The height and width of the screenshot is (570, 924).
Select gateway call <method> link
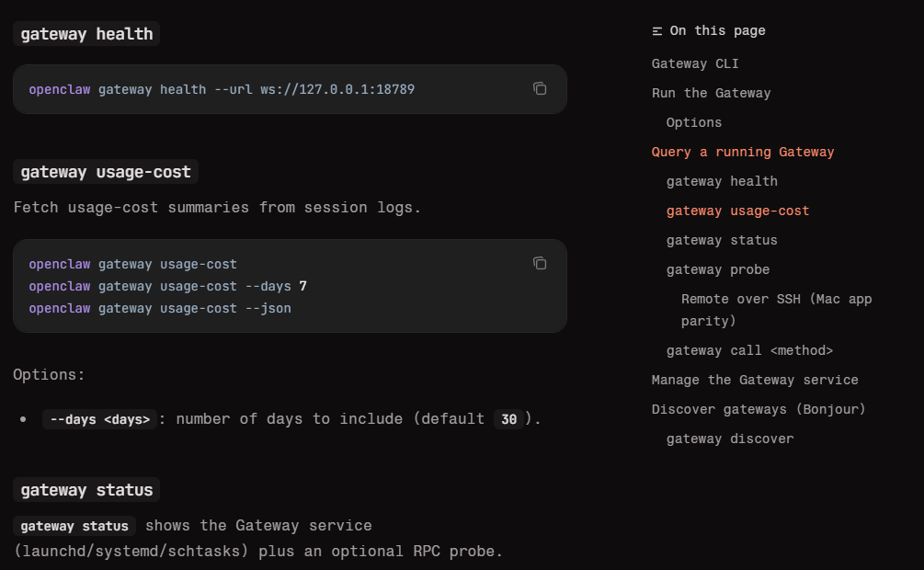749,350
